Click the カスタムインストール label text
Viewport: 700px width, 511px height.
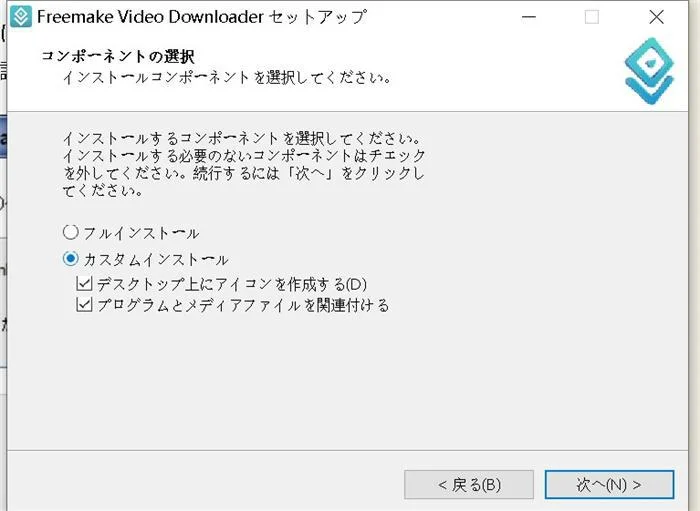pyautogui.click(x=155, y=259)
